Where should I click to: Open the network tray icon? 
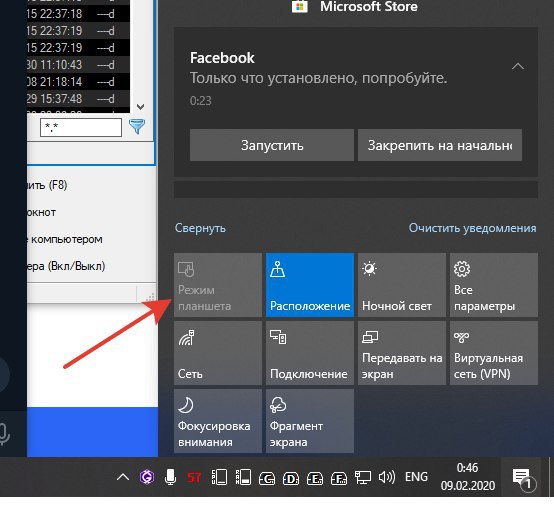pyautogui.click(x=363, y=477)
